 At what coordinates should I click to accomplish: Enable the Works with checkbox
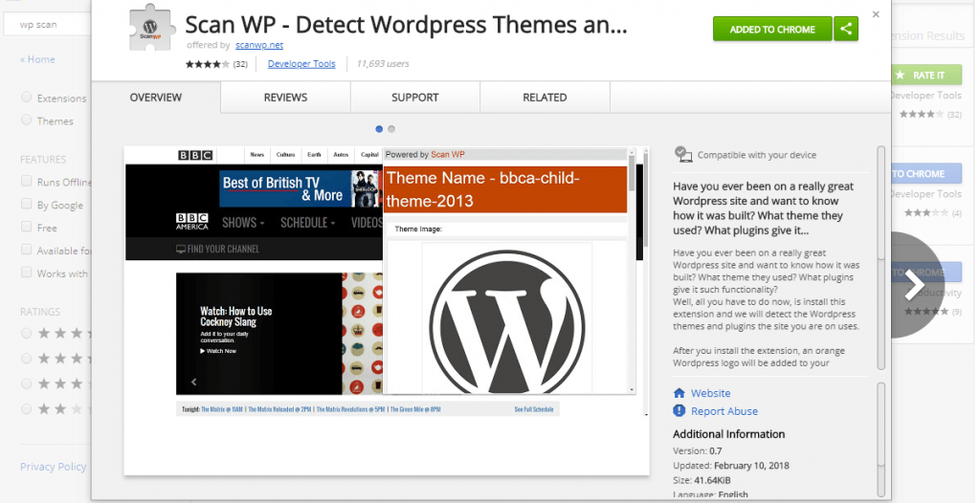point(26,273)
